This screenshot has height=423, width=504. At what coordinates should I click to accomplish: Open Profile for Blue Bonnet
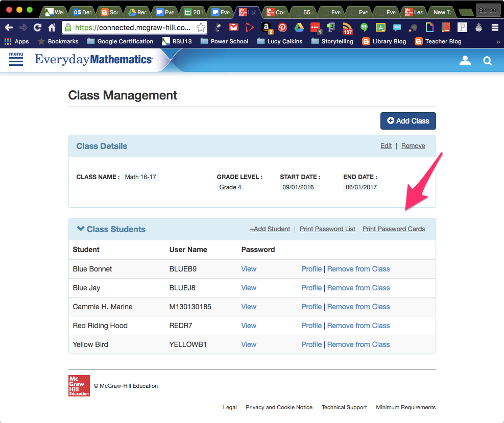pyautogui.click(x=311, y=269)
